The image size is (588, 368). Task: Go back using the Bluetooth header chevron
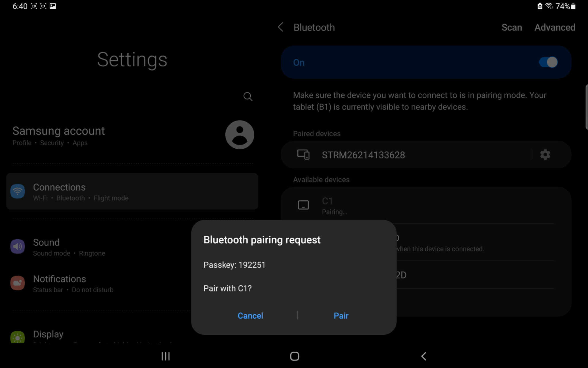point(281,27)
